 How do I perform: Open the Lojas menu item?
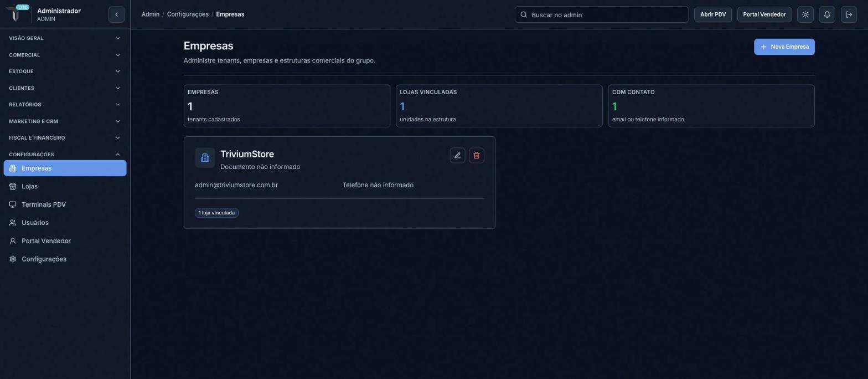click(x=65, y=187)
